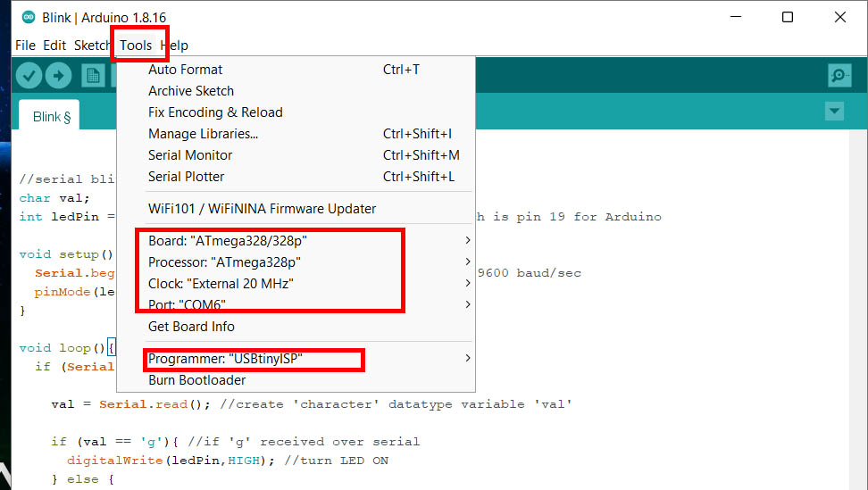868x490 pixels.
Task: Click the 'int ledPin' code line
Action: click(67, 217)
